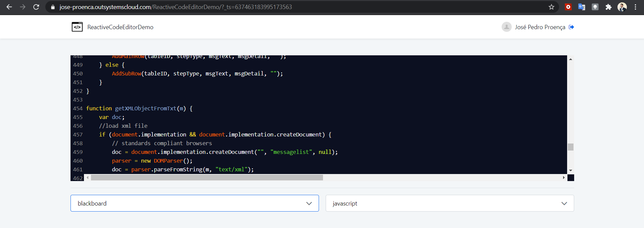
Task: Open the Extensions puzzle piece menu
Action: (608, 7)
